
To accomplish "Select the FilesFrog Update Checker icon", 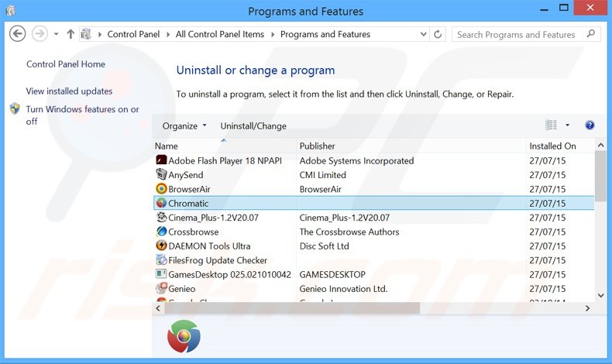I will 161,259.
